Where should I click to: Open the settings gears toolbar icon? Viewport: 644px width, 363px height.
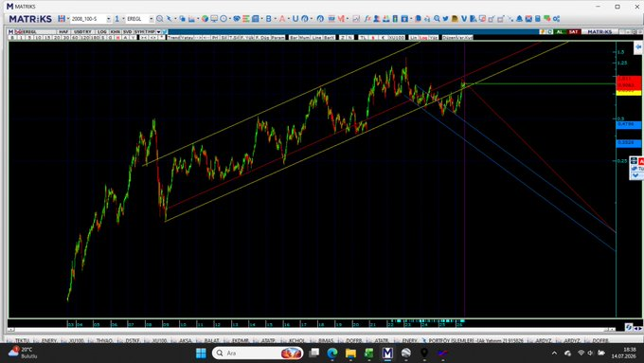557,19
